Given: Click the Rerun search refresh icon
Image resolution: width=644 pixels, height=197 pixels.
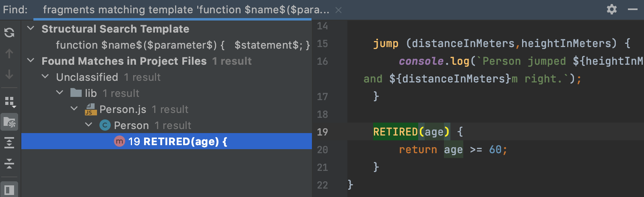Looking at the screenshot, I should tap(9, 32).
